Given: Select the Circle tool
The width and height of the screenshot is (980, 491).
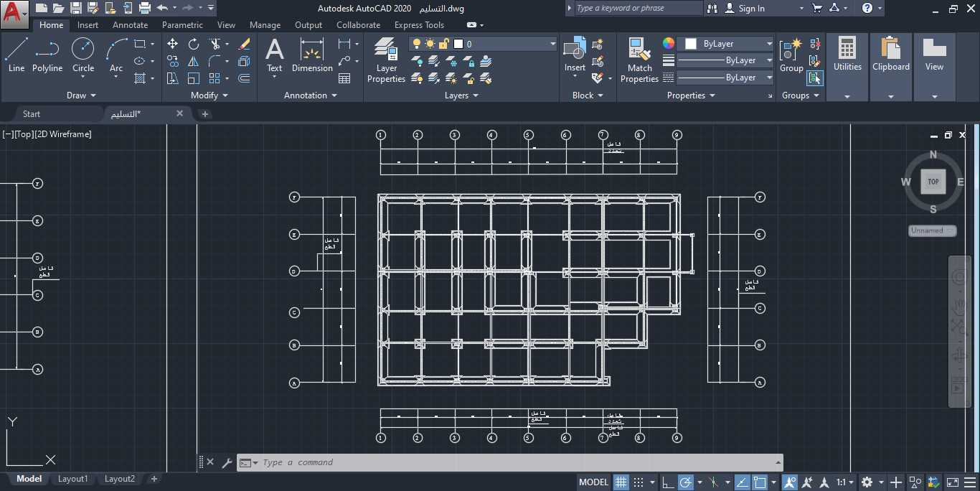Looking at the screenshot, I should click(83, 57).
